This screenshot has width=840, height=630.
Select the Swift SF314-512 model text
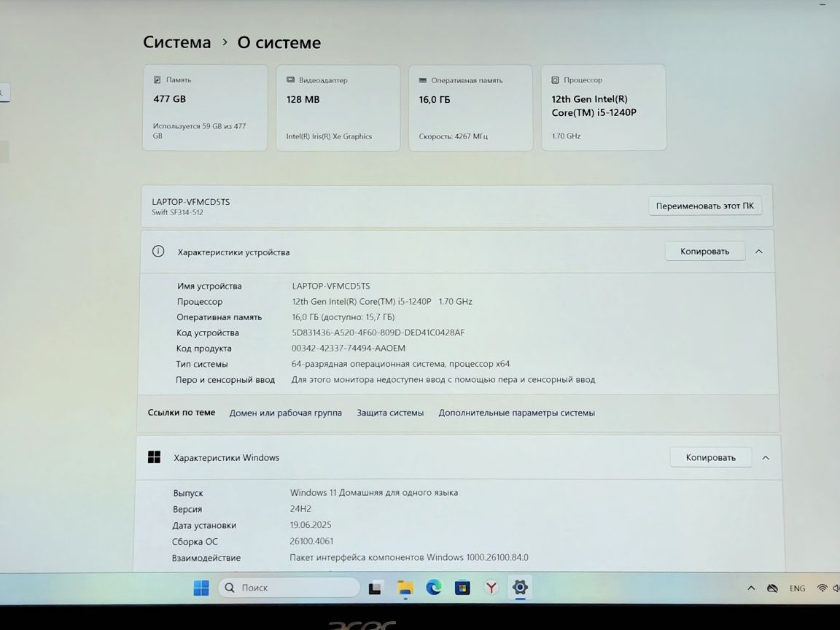pyautogui.click(x=177, y=212)
